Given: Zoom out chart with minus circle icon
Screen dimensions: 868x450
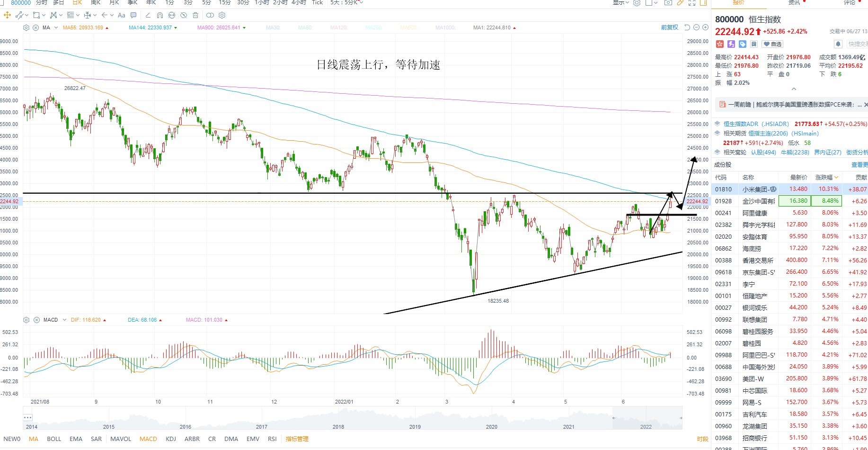Looking at the screenshot, I should point(696,27).
